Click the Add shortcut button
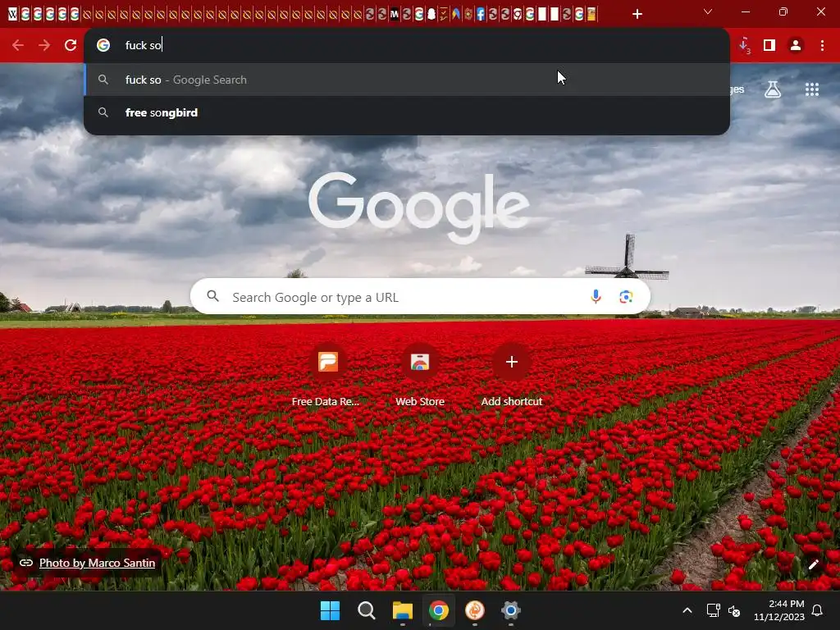The image size is (840, 630). click(x=512, y=376)
